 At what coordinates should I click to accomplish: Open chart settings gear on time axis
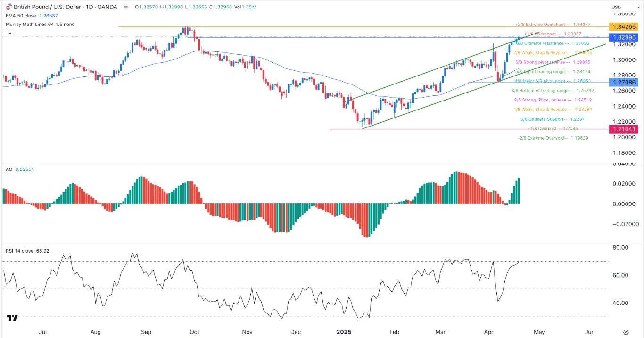point(626,332)
